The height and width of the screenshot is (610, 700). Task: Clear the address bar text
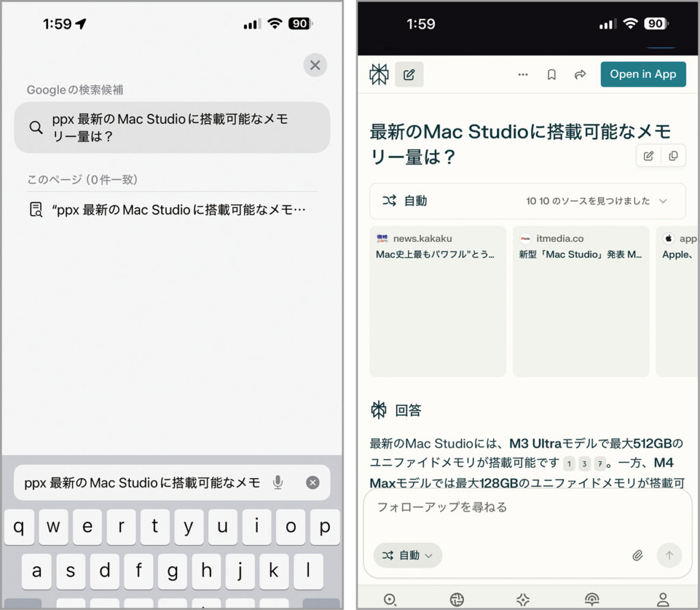(x=312, y=482)
